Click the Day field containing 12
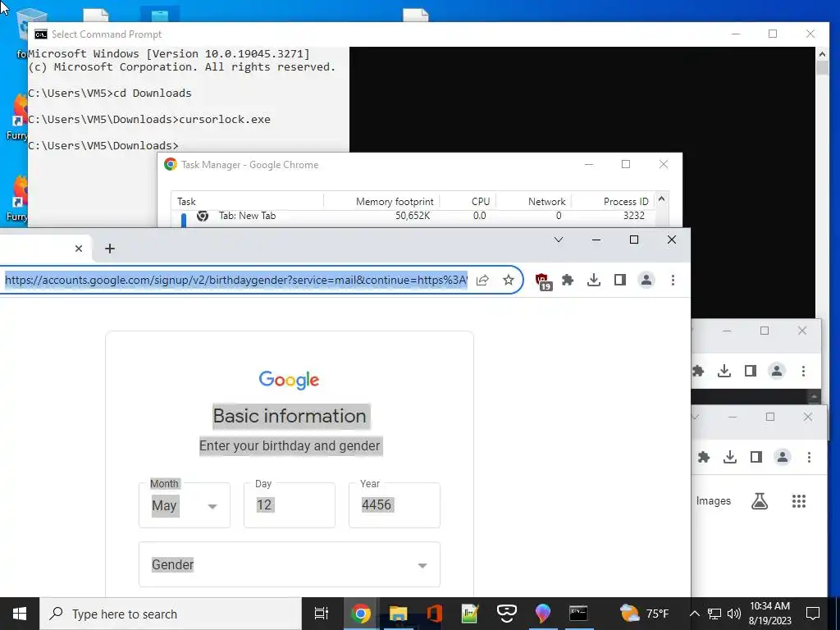 290,505
